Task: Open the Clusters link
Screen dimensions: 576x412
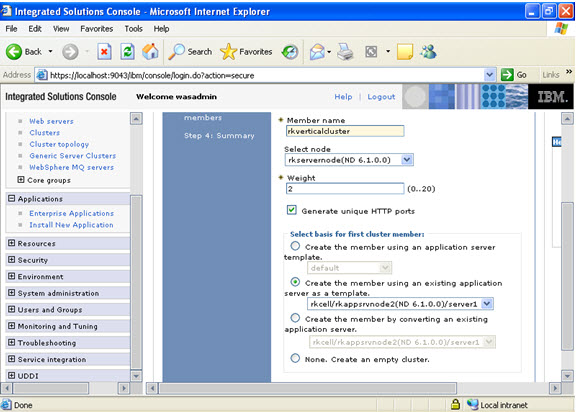Action: pyautogui.click(x=44, y=133)
